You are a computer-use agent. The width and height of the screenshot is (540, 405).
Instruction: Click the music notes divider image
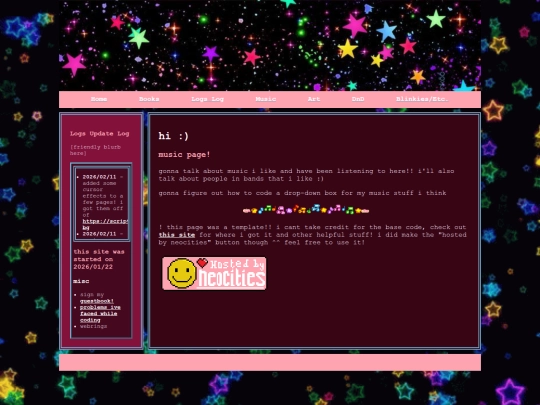[x=306, y=209]
